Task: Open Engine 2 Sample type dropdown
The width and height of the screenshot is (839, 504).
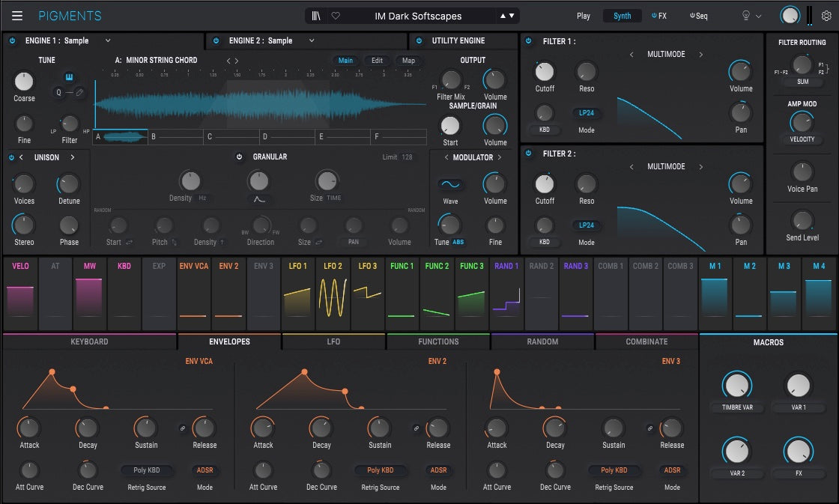Action: (x=312, y=40)
